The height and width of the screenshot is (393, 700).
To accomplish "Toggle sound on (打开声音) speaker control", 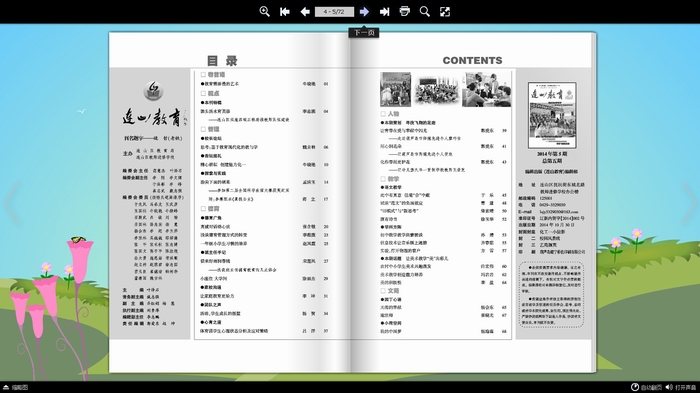I will pyautogui.click(x=681, y=387).
